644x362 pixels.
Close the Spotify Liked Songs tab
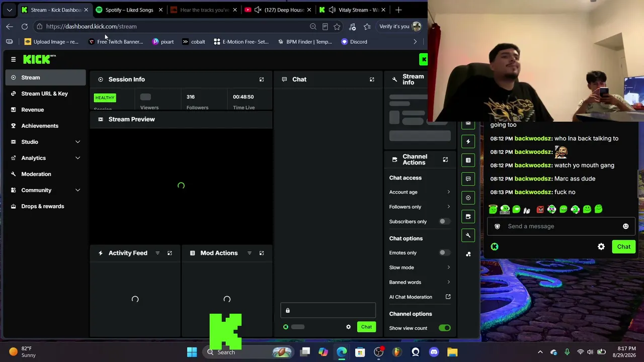160,10
